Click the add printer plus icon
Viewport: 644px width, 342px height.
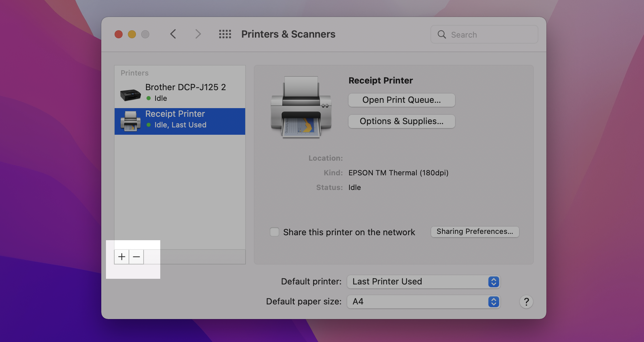[122, 256]
